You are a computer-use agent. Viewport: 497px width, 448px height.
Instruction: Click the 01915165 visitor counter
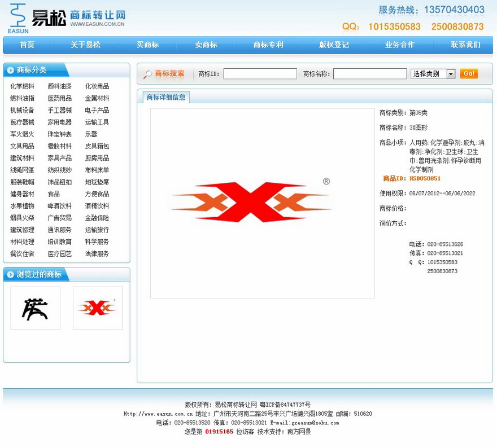point(219,432)
